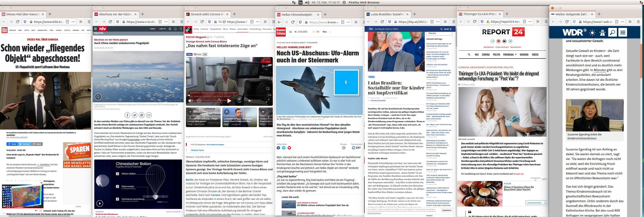644x217 pixels.
Task: Open ntv notifications bell
Action: [x=175, y=29]
